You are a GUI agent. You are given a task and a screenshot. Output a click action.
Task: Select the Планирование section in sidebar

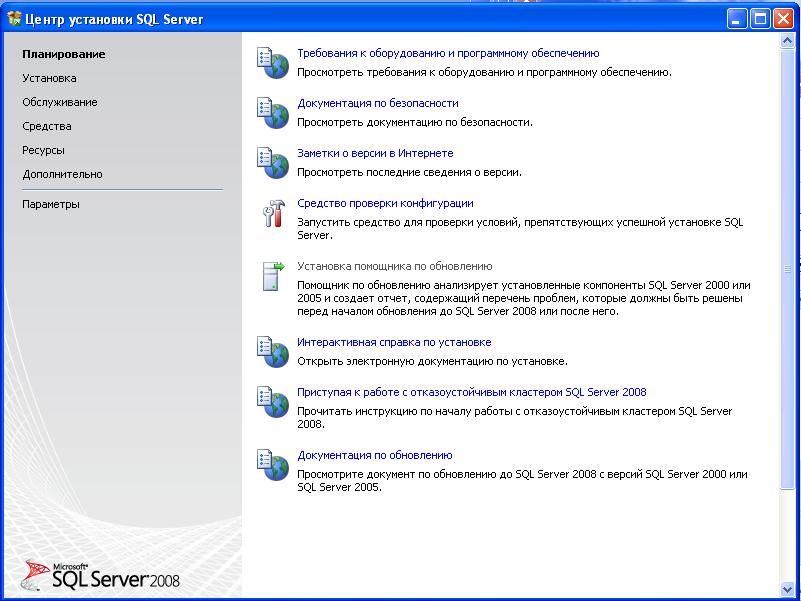point(64,54)
